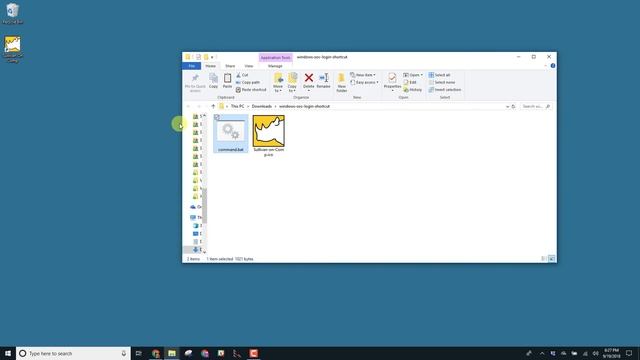The image size is (640, 360).
Task: Click the Up arrow navigation button
Action: pyautogui.click(x=213, y=107)
